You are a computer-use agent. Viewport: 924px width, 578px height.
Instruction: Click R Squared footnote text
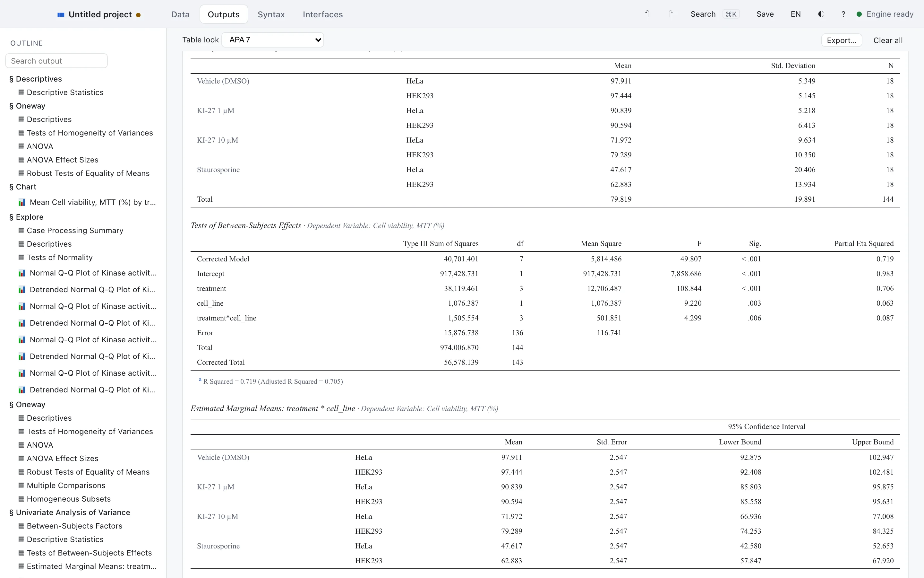coord(273,381)
